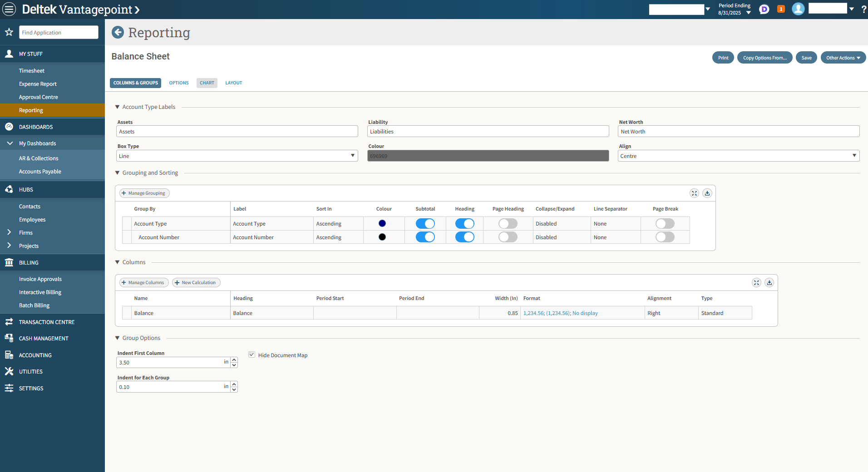The image size is (868, 472).
Task: Click the Save button
Action: tap(806, 58)
